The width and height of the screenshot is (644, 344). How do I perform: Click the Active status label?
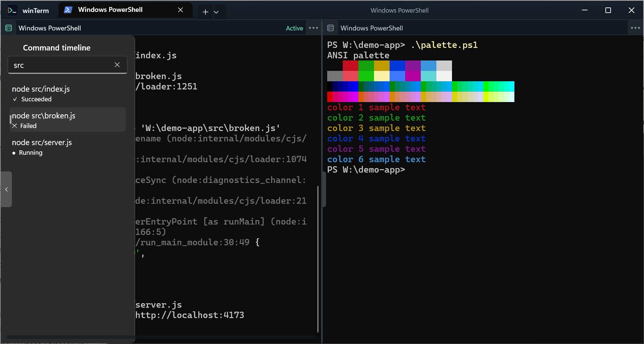pos(295,28)
